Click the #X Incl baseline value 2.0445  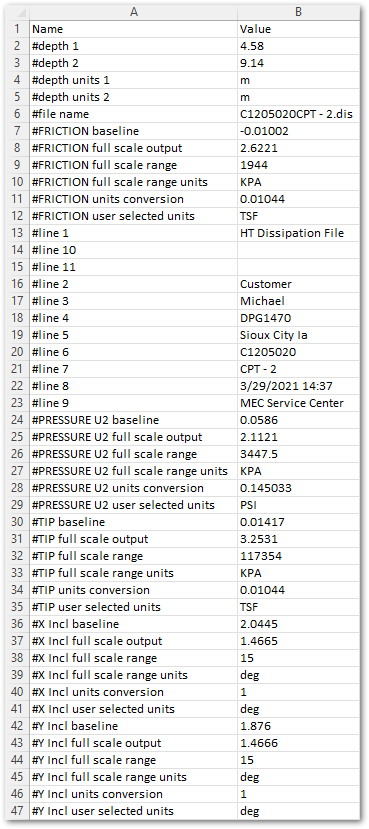[x=299, y=624]
